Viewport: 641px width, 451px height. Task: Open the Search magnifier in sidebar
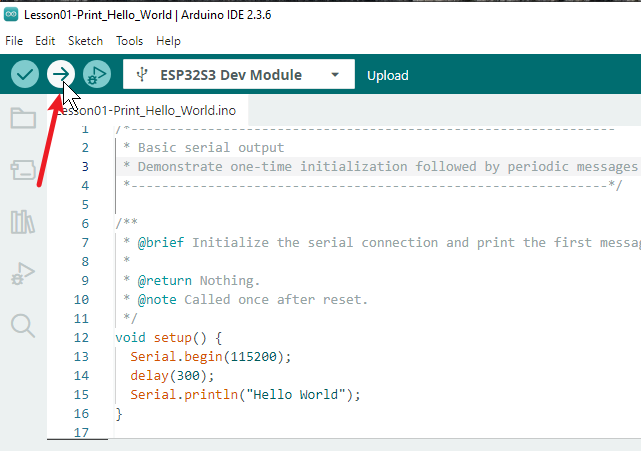(x=23, y=325)
